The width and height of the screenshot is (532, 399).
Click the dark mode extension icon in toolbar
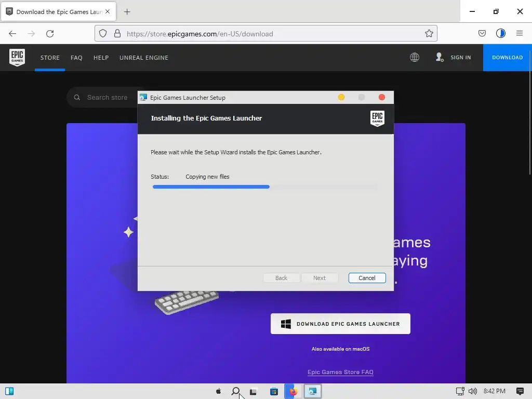tap(501, 33)
